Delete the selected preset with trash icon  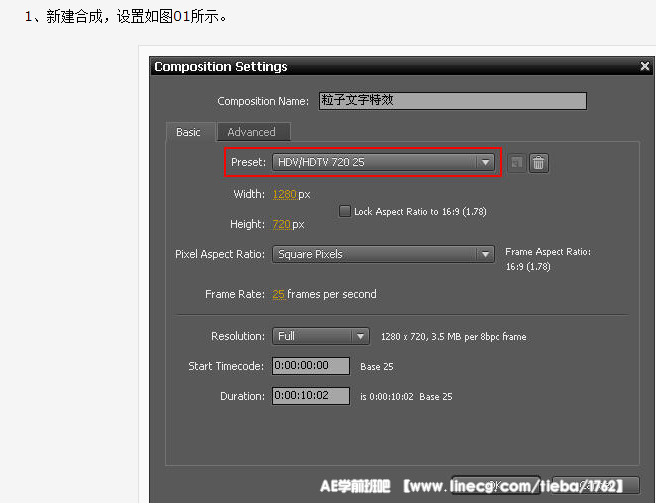tap(538, 163)
